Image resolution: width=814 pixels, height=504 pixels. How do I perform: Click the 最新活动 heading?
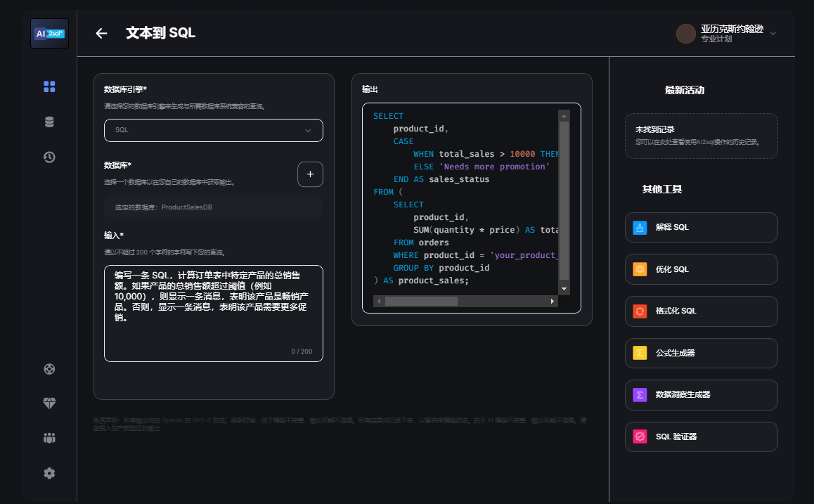(x=684, y=90)
